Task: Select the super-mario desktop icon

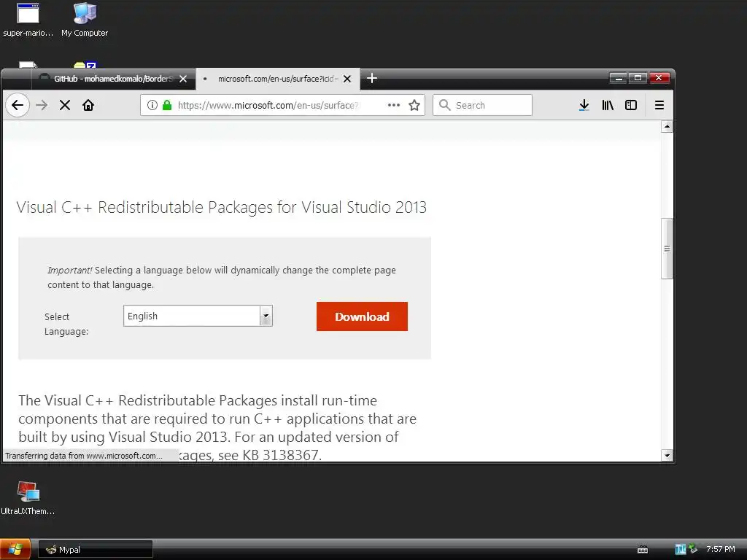Action: click(x=28, y=20)
